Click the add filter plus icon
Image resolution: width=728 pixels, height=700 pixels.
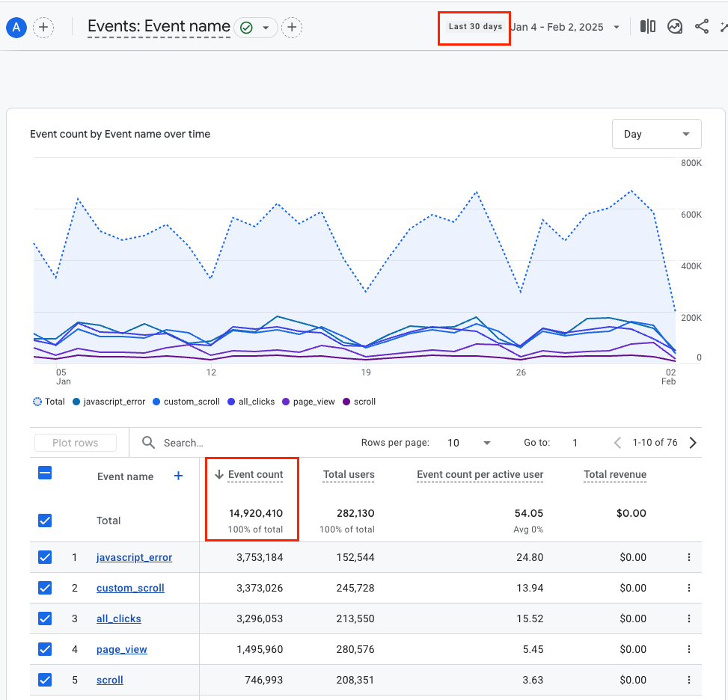click(292, 28)
